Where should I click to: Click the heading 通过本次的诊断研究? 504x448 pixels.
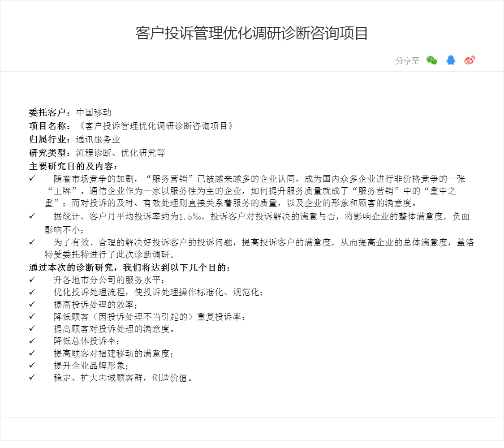130,268
